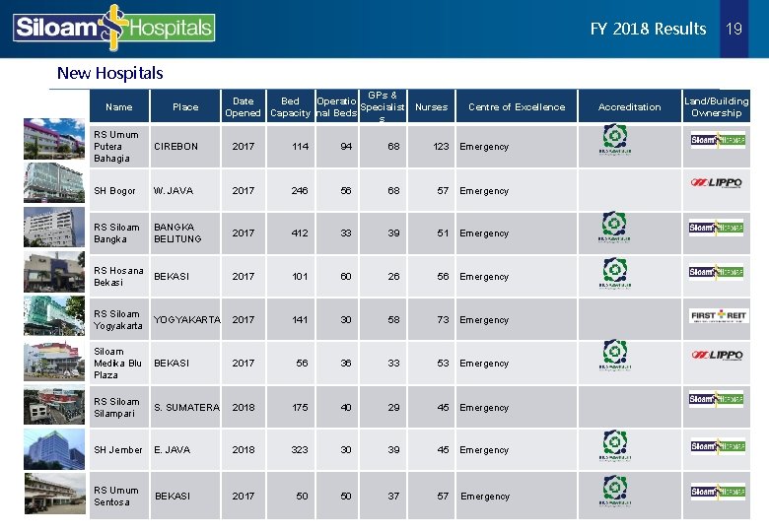Click the RS Umum Putera Bahagia hospital photo
This screenshot has height=532, width=769.
tap(54, 139)
